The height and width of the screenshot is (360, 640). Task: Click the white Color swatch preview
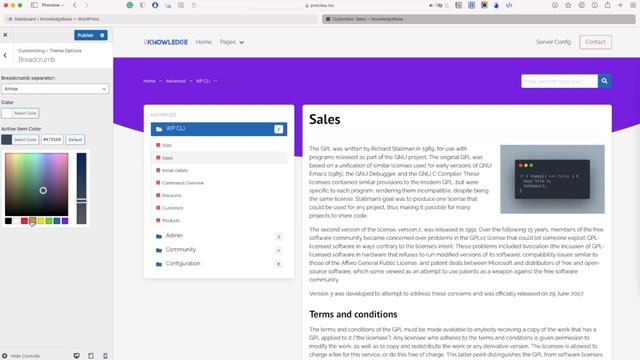[x=7, y=113]
